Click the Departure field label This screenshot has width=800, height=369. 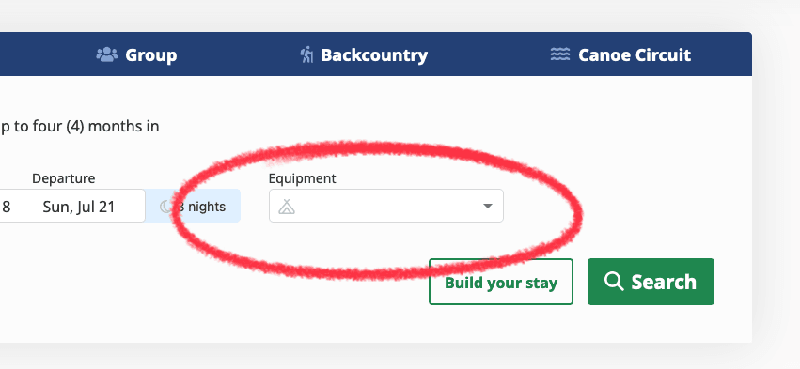pos(64,179)
